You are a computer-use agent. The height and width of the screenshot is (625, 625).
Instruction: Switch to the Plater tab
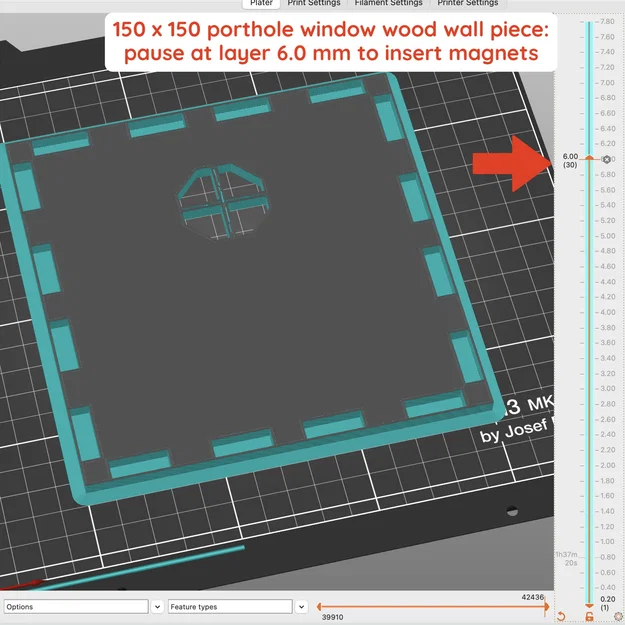click(x=261, y=3)
